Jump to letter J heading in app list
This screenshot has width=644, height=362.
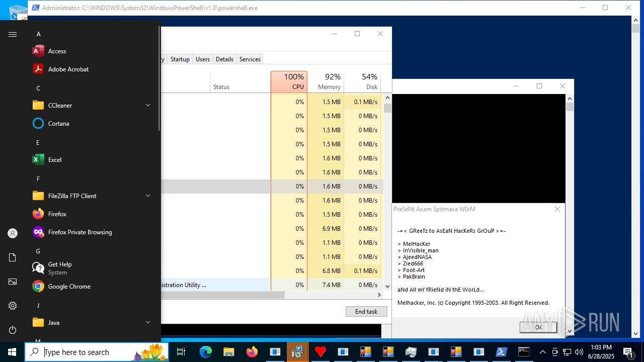(38, 306)
